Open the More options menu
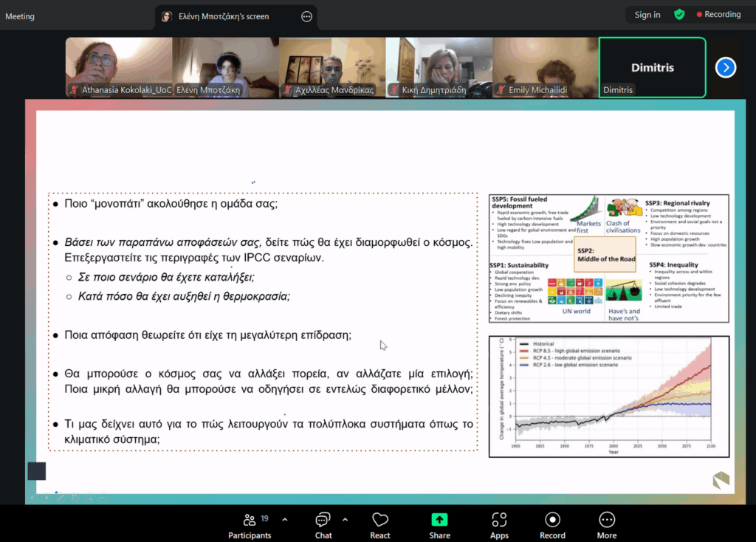Viewport: 756px width, 542px height. click(607, 525)
